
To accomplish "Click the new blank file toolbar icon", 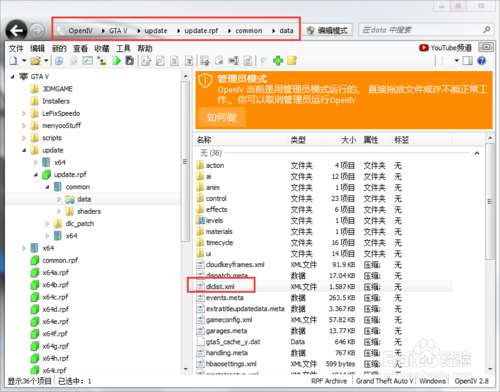I will tap(14, 61).
